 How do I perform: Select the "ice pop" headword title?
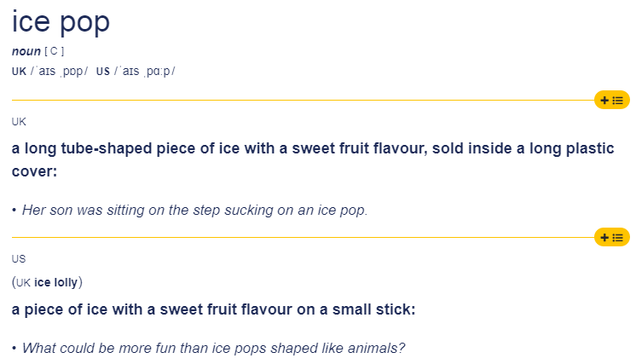pos(61,22)
